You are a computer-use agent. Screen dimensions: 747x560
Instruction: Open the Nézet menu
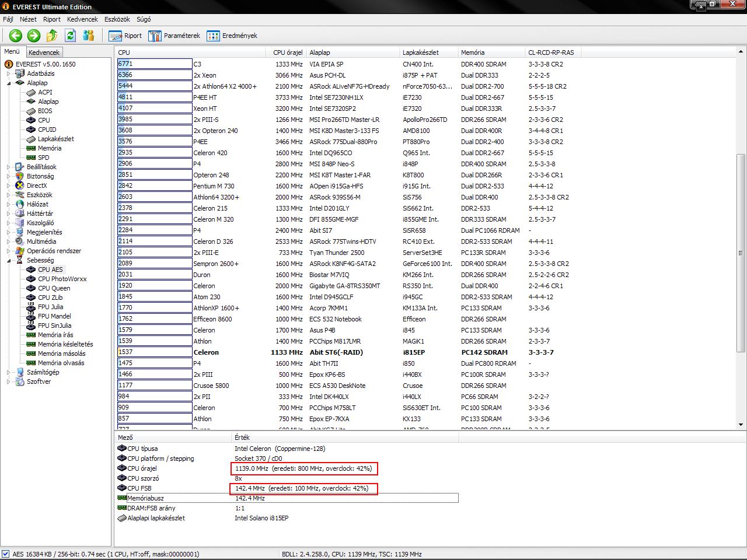coord(28,19)
